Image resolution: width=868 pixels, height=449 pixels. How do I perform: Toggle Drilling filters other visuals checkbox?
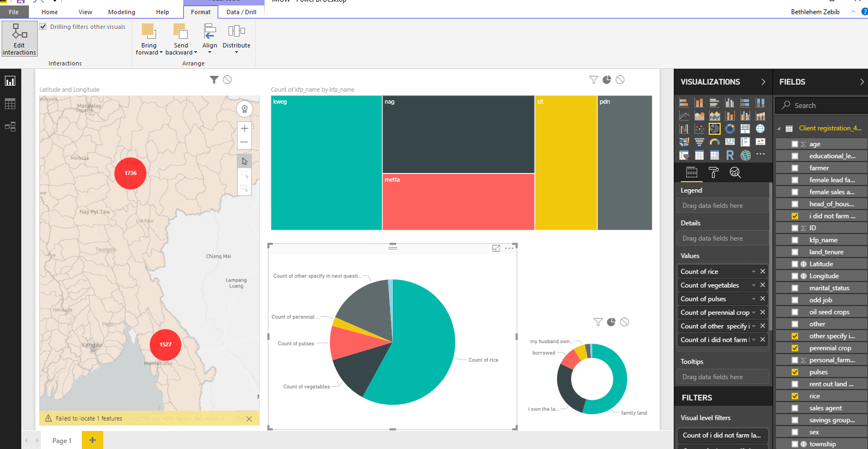coord(43,27)
